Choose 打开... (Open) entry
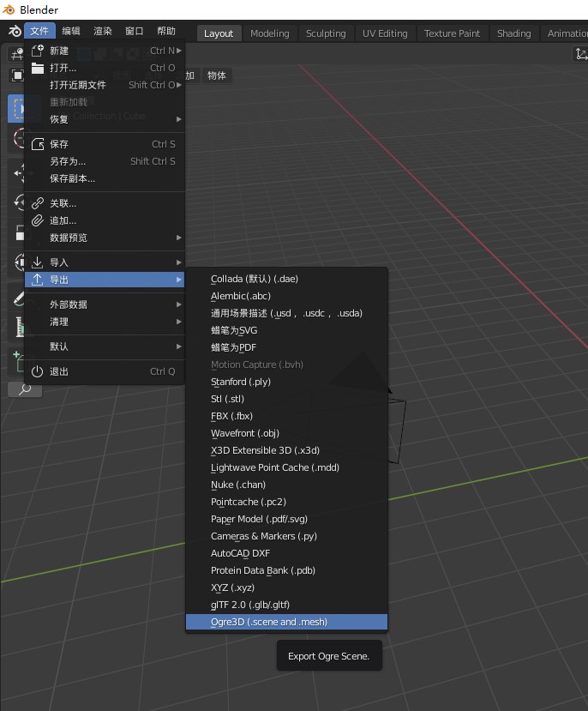588x711 pixels. tap(105, 68)
